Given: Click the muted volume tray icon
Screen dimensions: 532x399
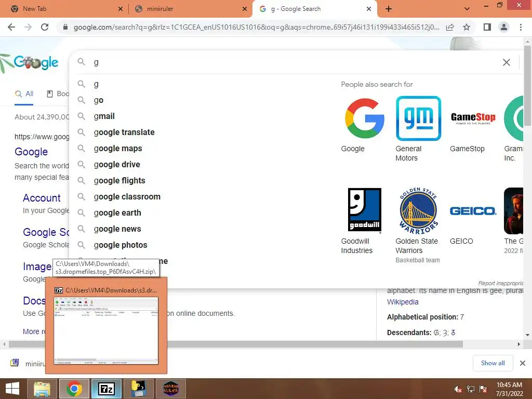Looking at the screenshot, I should pyautogui.click(x=458, y=389).
